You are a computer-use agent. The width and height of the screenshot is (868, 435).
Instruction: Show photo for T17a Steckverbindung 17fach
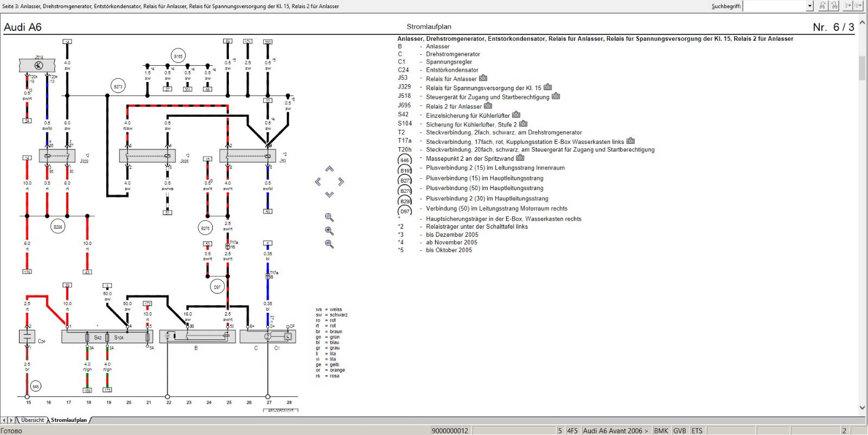pyautogui.click(x=630, y=141)
